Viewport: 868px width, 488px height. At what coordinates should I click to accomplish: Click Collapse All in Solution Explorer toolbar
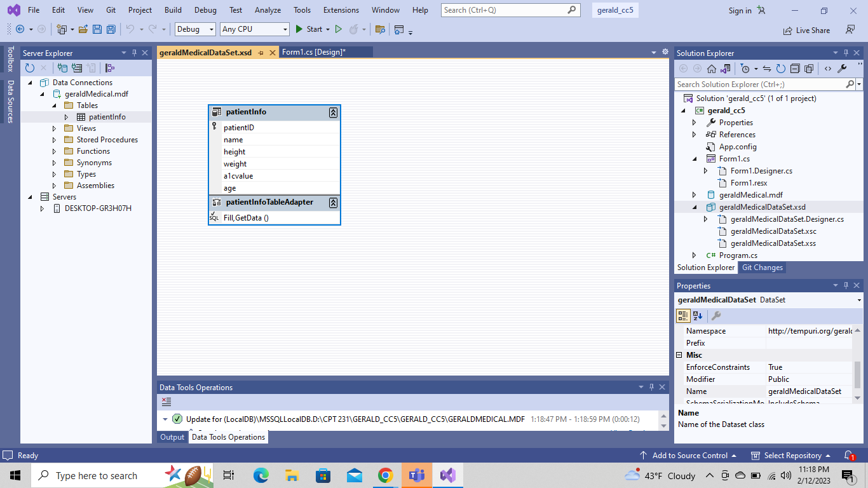795,68
